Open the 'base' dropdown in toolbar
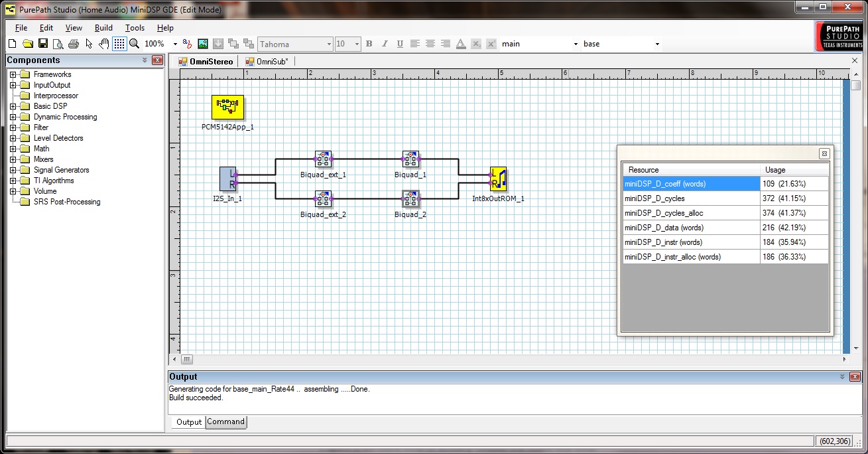The image size is (868, 454). 657,44
